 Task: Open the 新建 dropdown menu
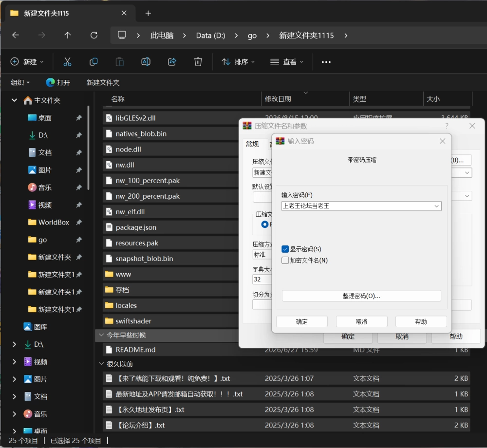27,62
